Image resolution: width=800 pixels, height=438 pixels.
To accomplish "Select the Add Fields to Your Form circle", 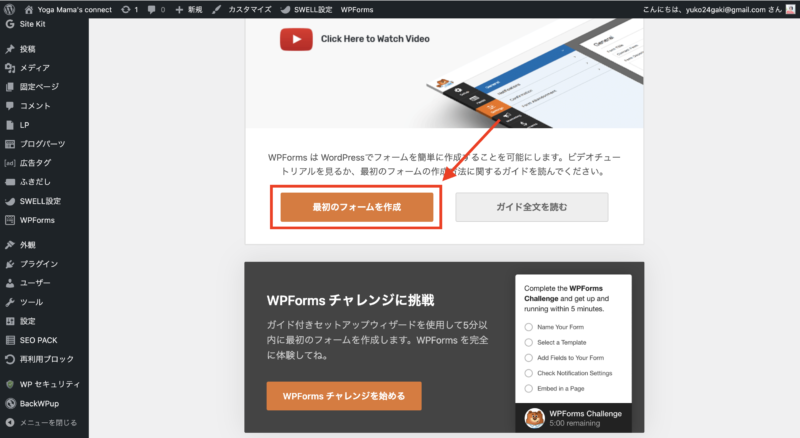I will [529, 358].
